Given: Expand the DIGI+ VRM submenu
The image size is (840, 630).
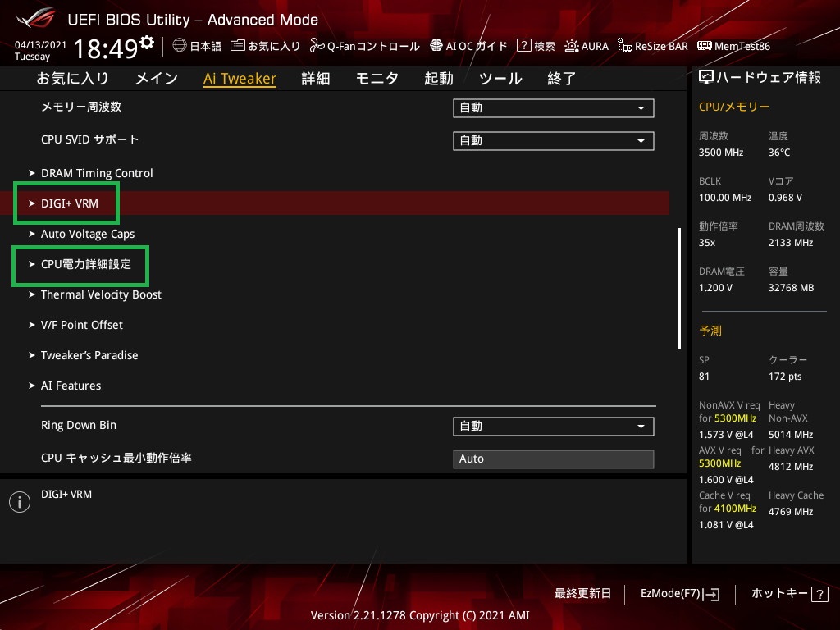Looking at the screenshot, I should coord(70,203).
